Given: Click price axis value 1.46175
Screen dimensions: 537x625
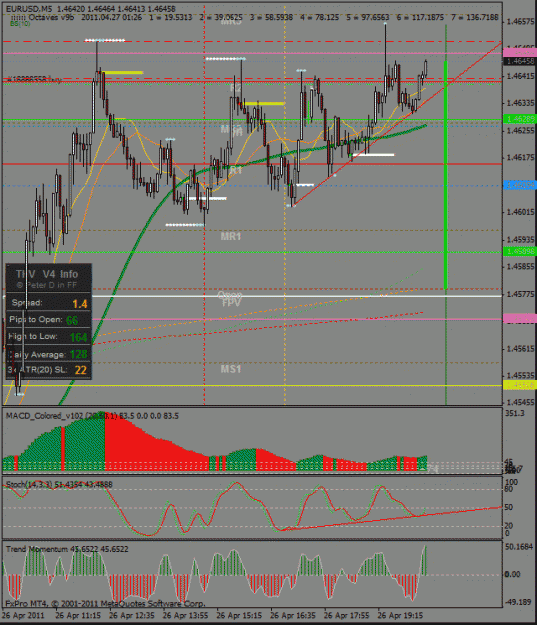Looking at the screenshot, I should 520,158.
